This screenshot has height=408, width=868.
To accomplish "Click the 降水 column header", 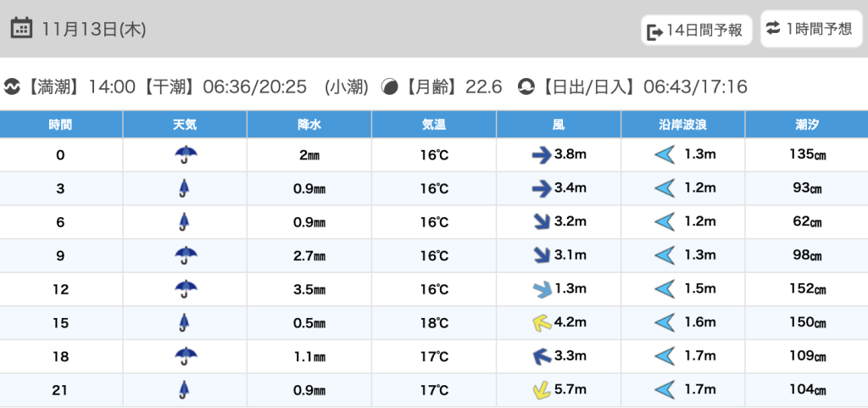I will click(x=309, y=125).
